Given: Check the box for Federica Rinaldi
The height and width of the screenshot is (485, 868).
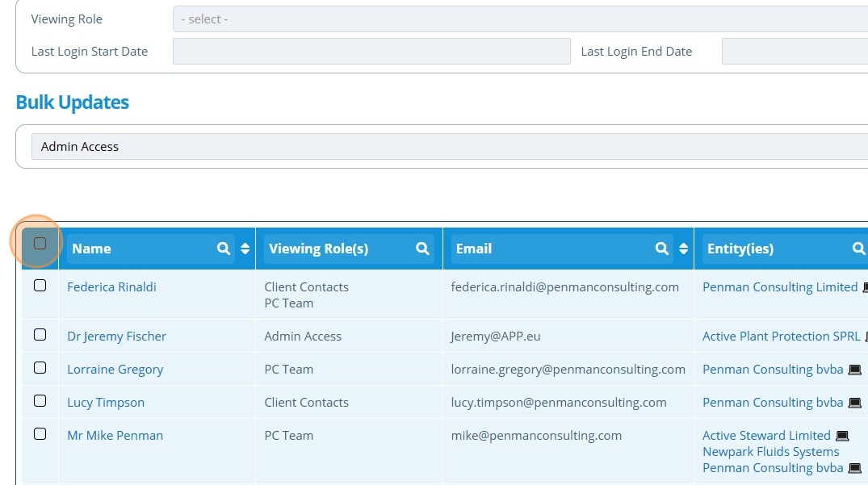Looking at the screenshot, I should (x=40, y=286).
